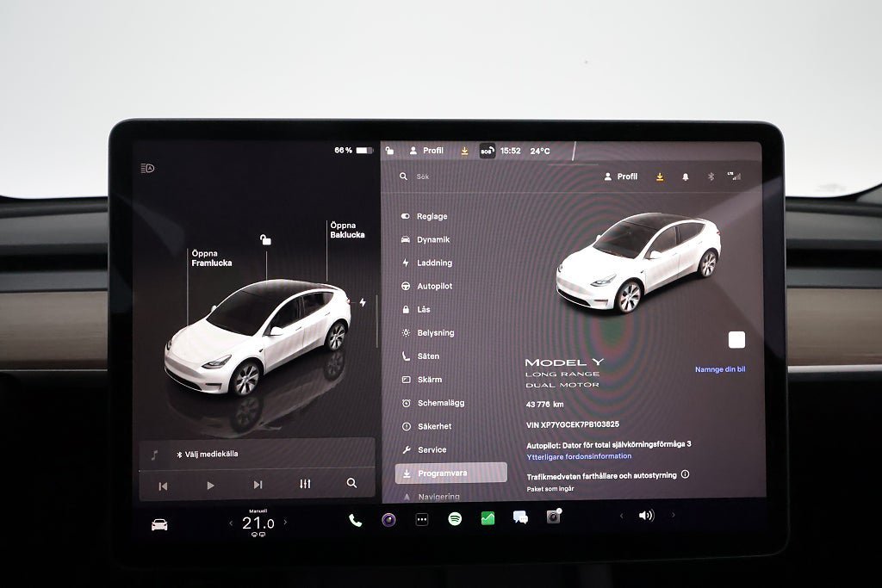This screenshot has height=588, width=882.
Task: Tap Öppna Baklucka to open trunk
Action: tap(348, 230)
